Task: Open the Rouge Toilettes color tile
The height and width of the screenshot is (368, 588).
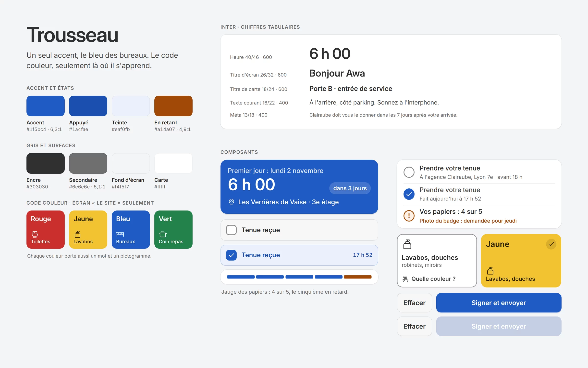Action: 46,230
